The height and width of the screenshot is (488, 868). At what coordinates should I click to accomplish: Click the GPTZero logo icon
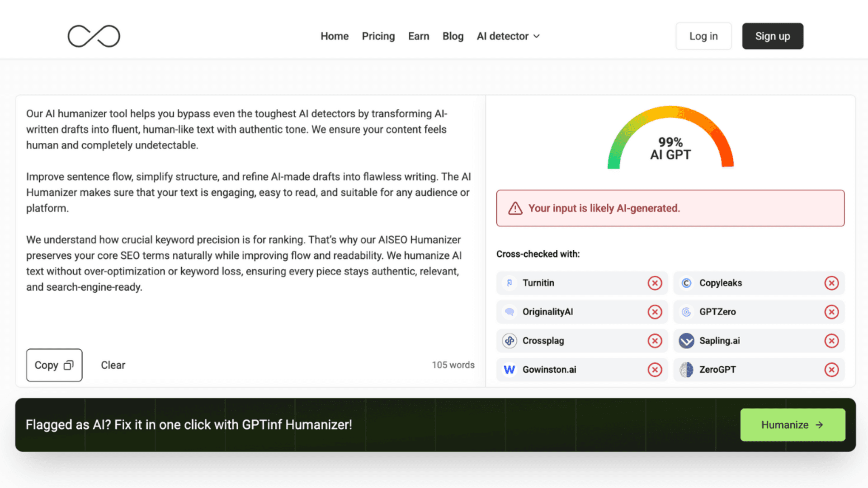click(x=686, y=312)
